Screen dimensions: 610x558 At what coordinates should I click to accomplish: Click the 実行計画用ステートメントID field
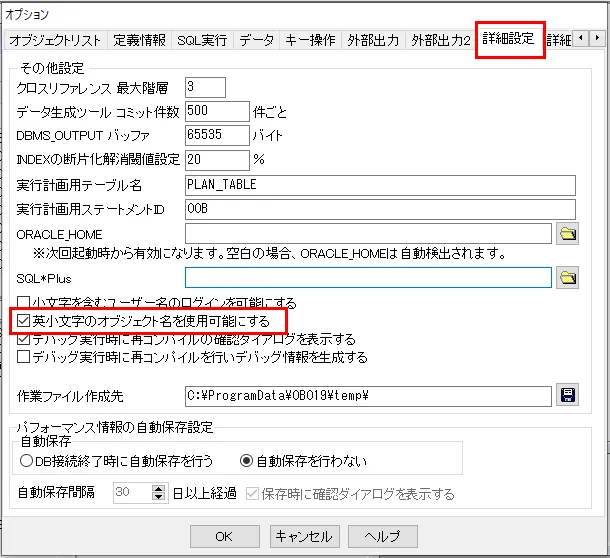click(x=380, y=209)
